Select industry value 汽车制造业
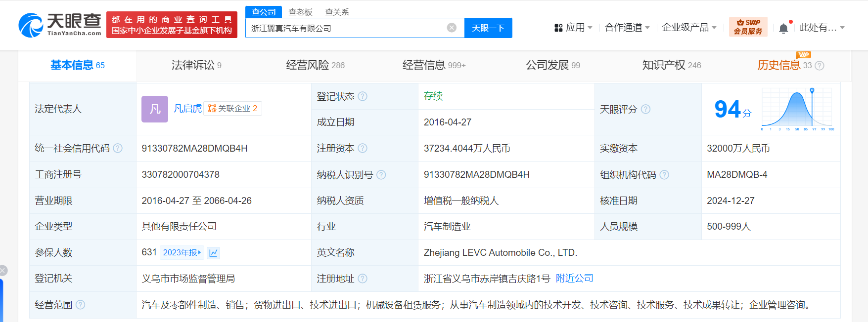868x322 pixels. pos(447,226)
